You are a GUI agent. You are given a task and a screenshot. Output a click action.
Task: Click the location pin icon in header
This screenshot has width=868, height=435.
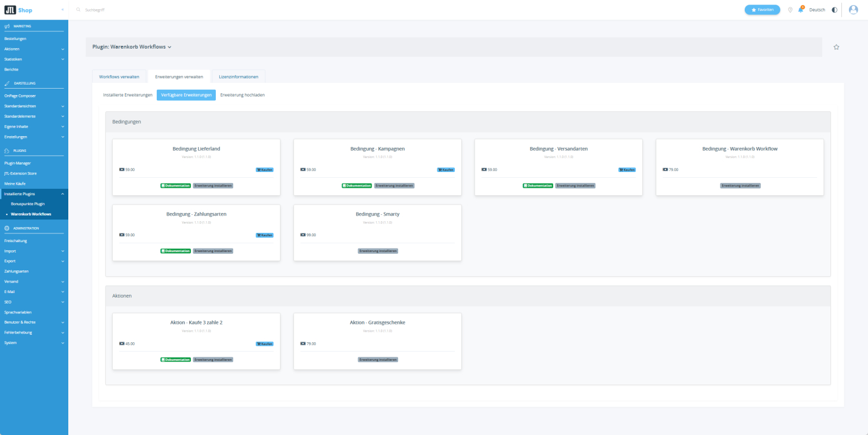point(790,10)
